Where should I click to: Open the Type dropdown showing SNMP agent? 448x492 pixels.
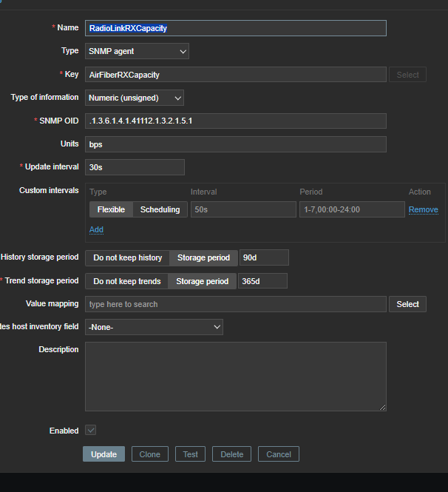(x=137, y=51)
